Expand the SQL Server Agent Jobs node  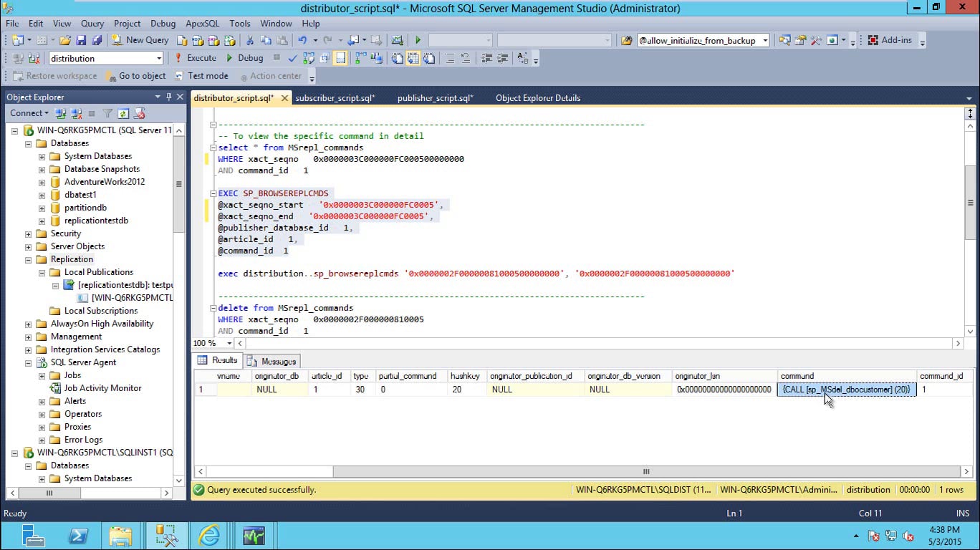point(42,375)
